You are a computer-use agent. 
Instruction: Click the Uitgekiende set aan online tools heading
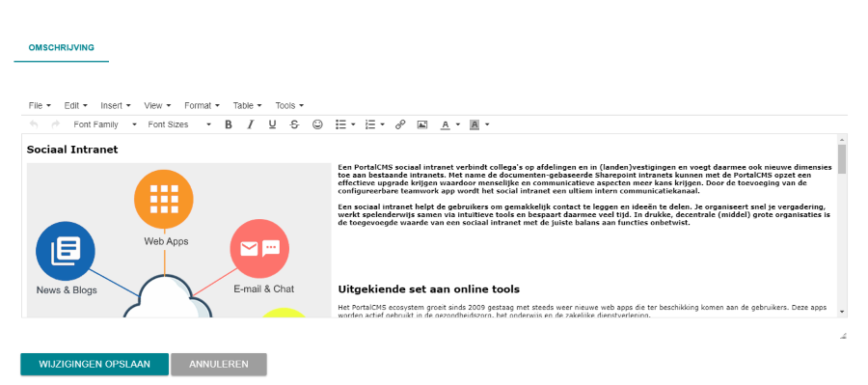[428, 289]
